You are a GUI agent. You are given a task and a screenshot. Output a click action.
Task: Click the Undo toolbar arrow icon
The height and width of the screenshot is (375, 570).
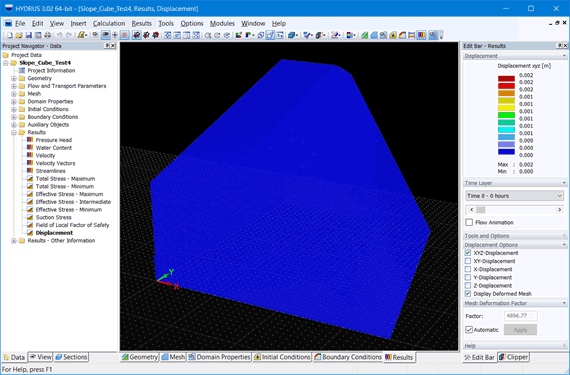(x=59, y=35)
